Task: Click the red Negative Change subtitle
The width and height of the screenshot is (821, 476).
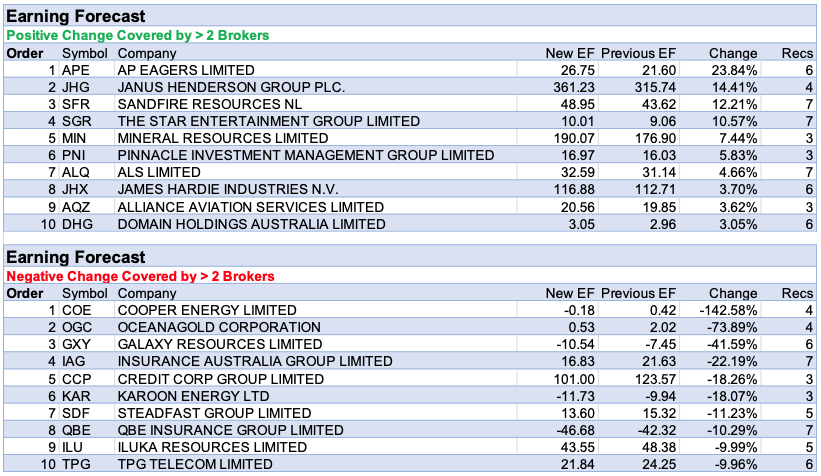Action: coord(141,276)
